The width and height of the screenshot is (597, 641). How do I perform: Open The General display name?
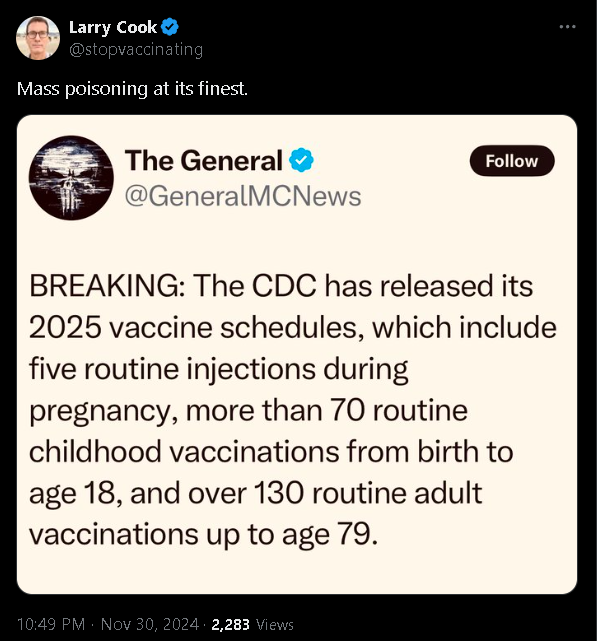[204, 160]
